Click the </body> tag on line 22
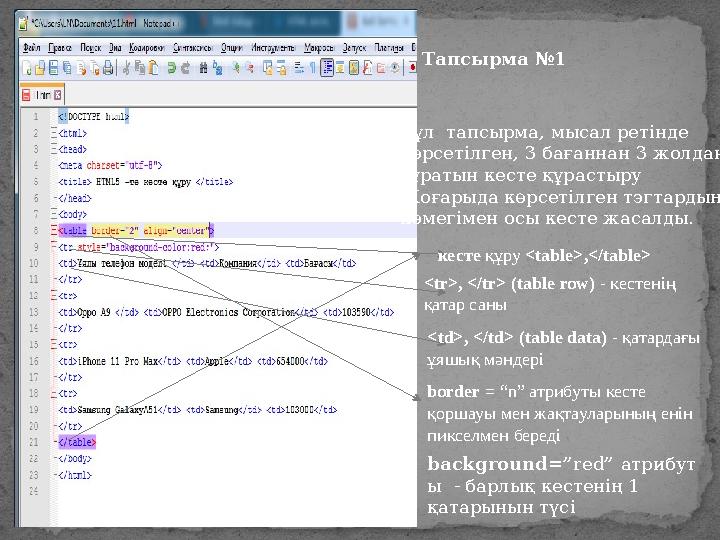720x540 pixels. (x=75, y=459)
